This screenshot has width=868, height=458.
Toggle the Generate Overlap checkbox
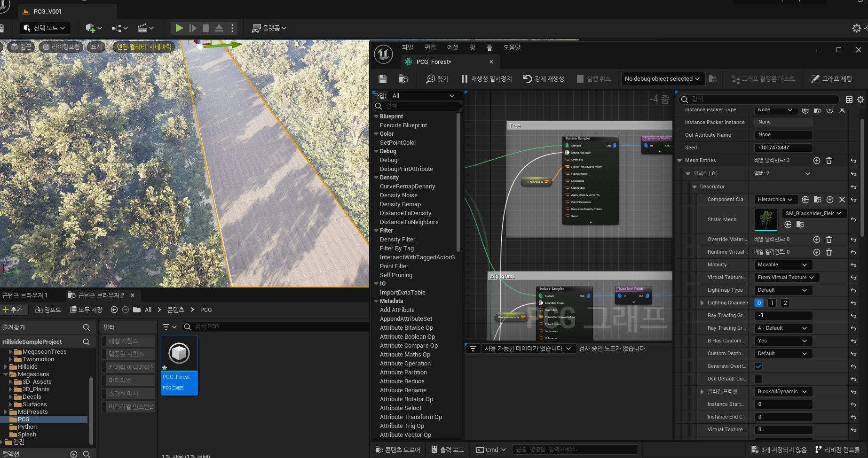(x=758, y=366)
